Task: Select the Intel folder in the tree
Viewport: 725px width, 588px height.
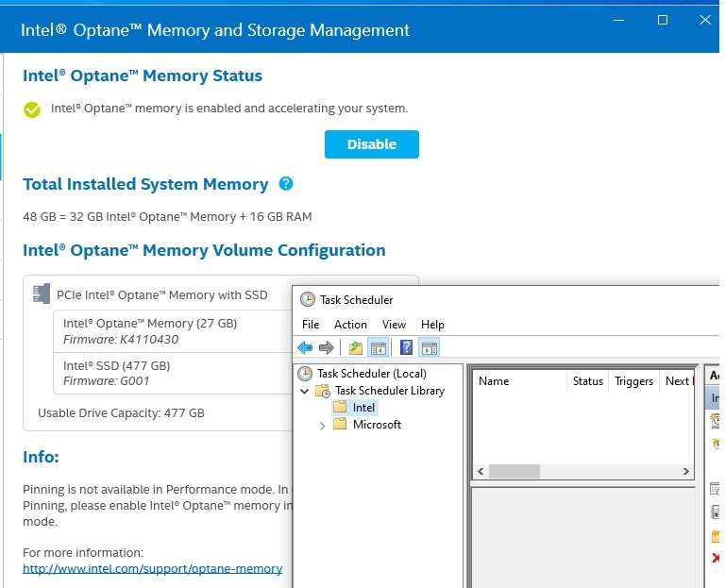Action: [x=363, y=408]
